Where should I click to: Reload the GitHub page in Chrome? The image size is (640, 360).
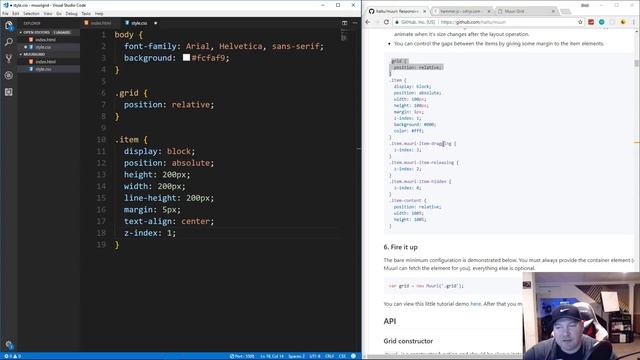(387, 22)
